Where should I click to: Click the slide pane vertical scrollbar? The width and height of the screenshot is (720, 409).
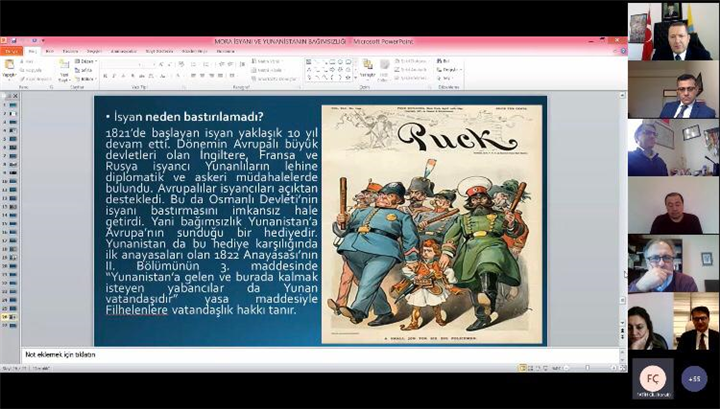[623, 207]
